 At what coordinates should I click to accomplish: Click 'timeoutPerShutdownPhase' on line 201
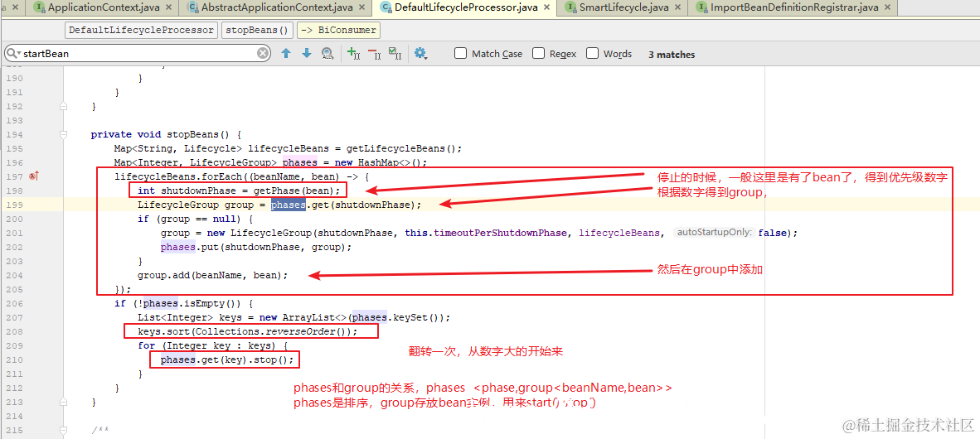499,232
